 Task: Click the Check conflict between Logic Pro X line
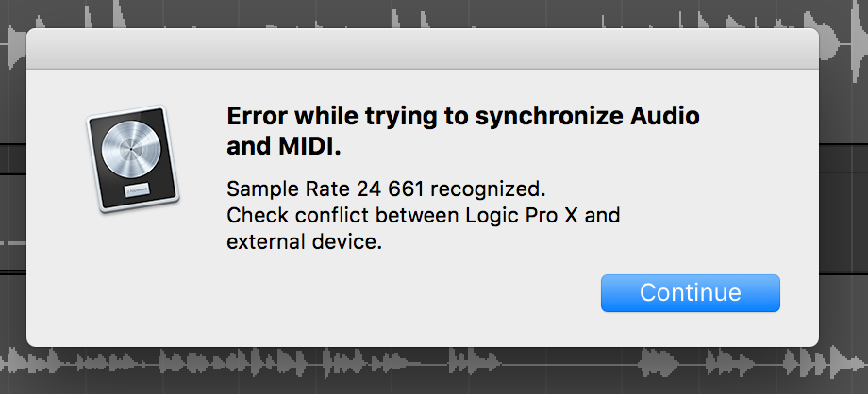[x=423, y=215]
